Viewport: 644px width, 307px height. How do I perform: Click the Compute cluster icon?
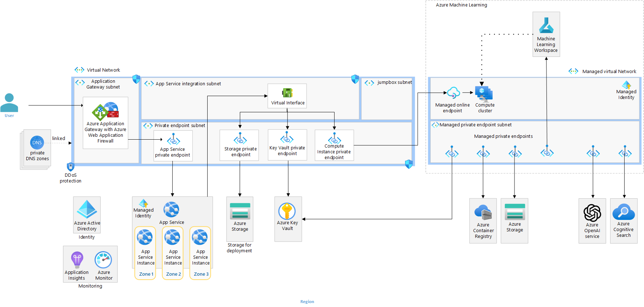pos(484,94)
